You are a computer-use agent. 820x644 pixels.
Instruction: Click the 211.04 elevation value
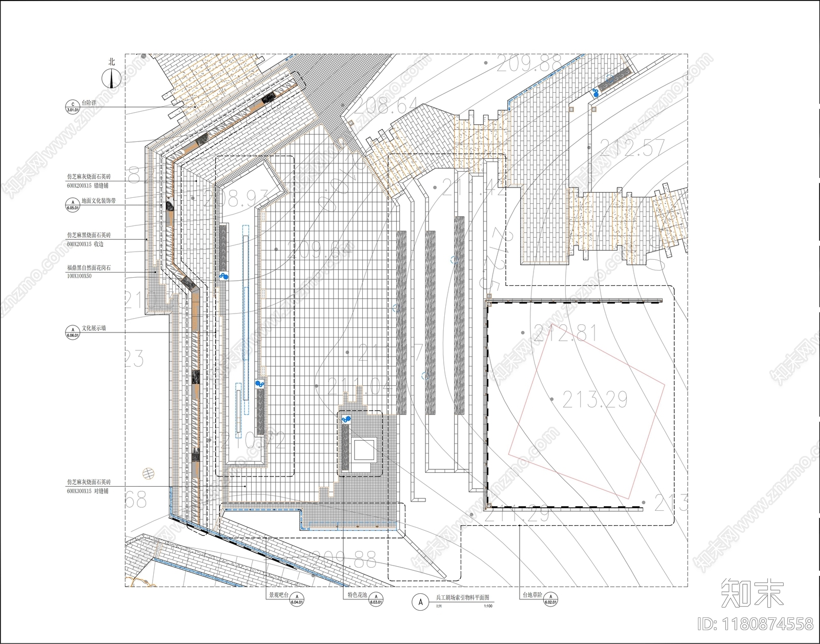(x=359, y=387)
